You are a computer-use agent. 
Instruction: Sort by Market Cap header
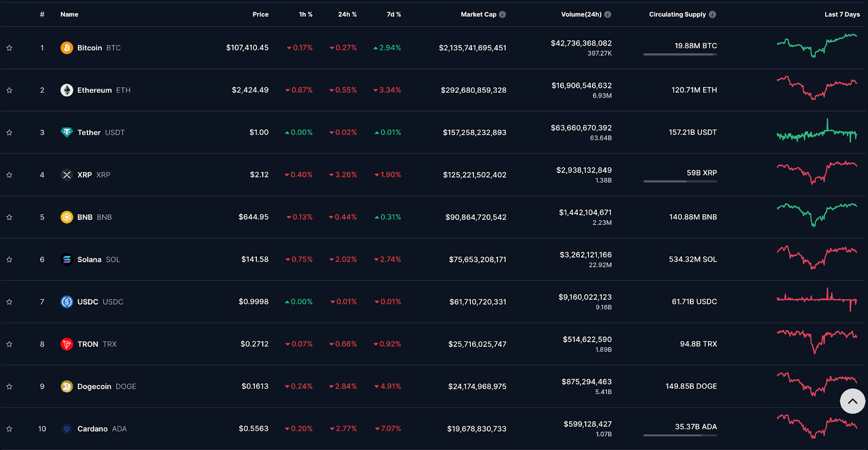click(478, 15)
